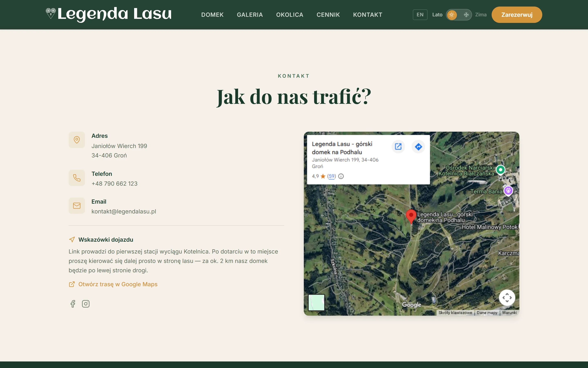
Task: Get directions with blue diamond icon
Action: [x=418, y=147]
